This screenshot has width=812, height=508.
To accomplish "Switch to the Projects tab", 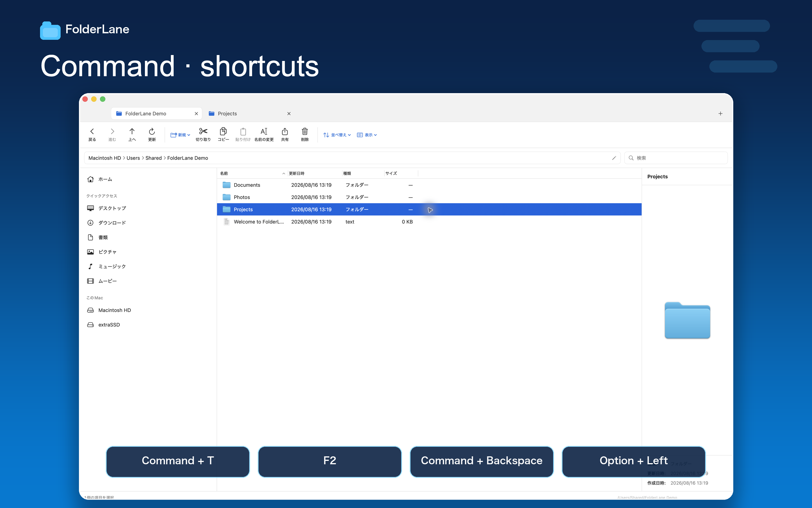I will pyautogui.click(x=250, y=113).
